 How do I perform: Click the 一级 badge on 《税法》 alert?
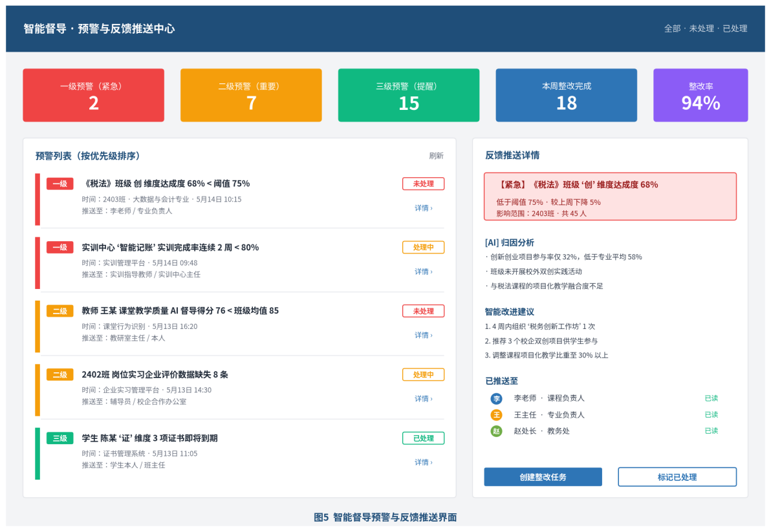[60, 184]
